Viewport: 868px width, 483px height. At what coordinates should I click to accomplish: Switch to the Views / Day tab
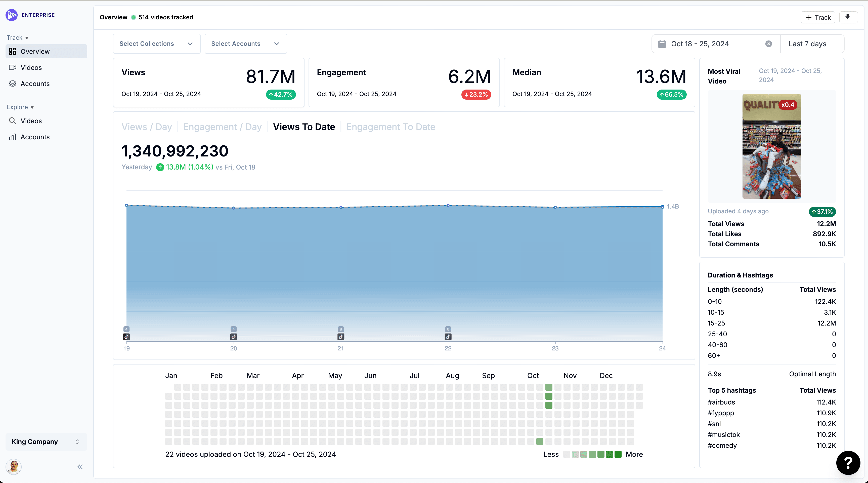click(147, 127)
